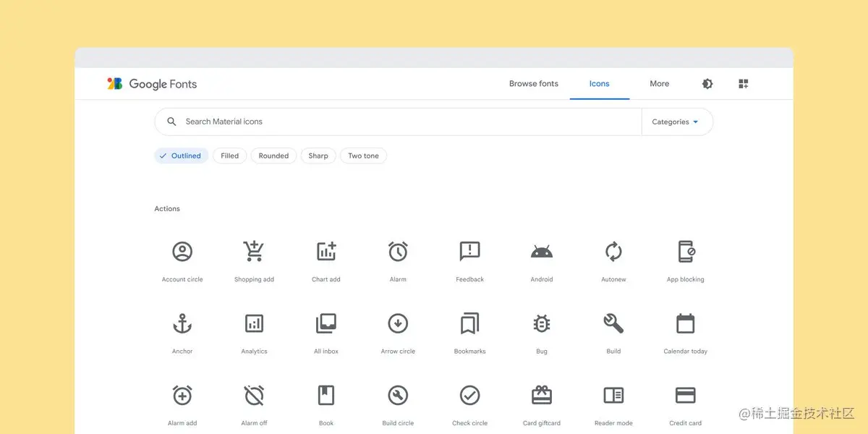Click the Anchor icon

pyautogui.click(x=182, y=323)
